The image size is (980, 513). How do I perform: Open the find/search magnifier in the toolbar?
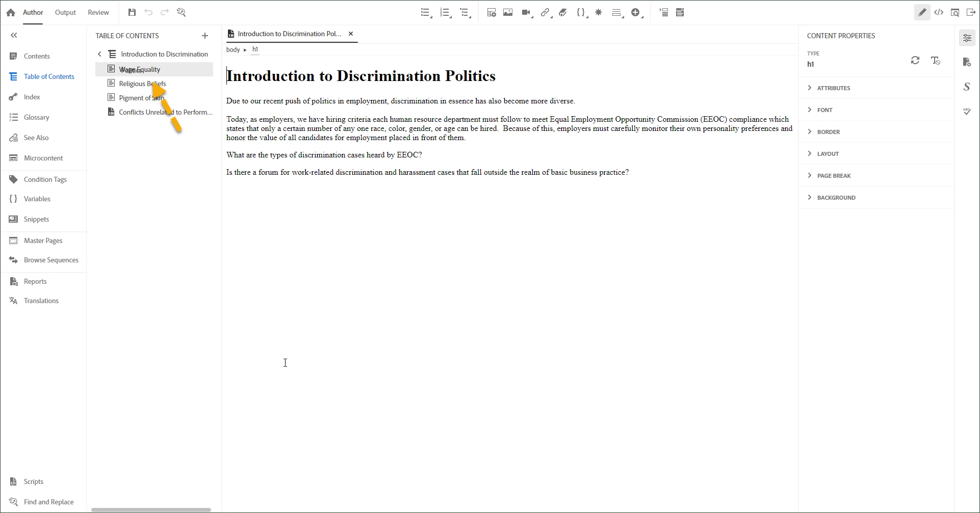pos(181,12)
